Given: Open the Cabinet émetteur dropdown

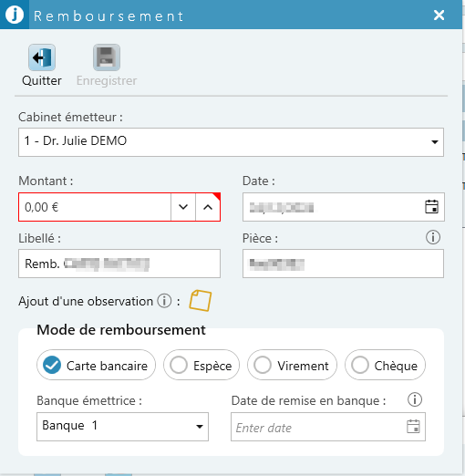Looking at the screenshot, I should [x=231, y=142].
